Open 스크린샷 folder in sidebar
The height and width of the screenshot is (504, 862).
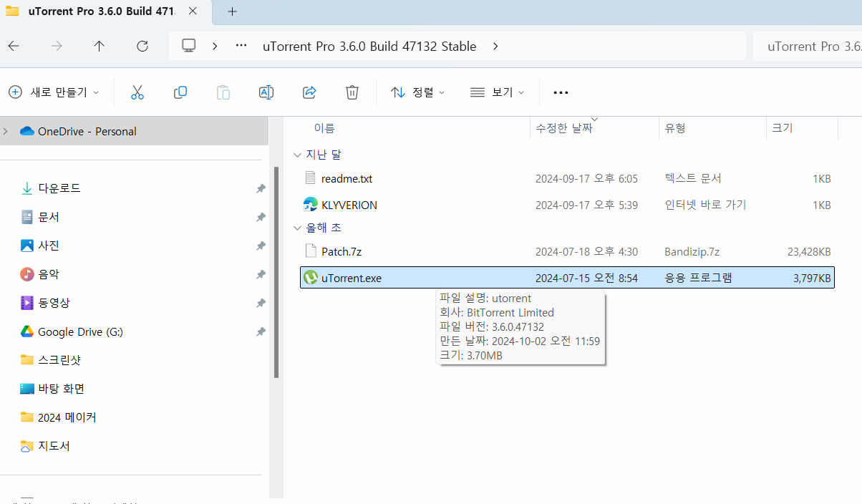coord(59,360)
